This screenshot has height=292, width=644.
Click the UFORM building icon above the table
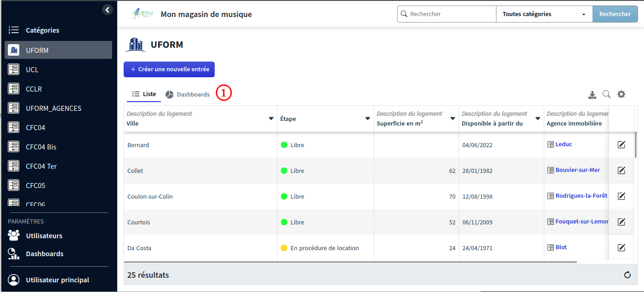tap(135, 44)
